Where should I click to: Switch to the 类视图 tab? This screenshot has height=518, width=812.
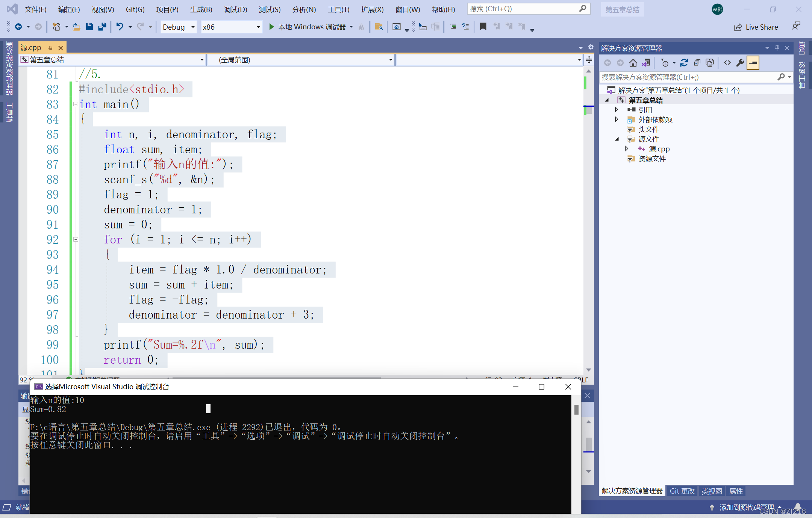[711, 491]
